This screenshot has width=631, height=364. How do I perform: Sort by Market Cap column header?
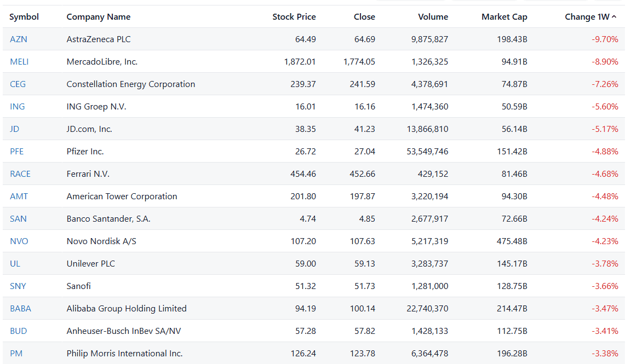504,17
